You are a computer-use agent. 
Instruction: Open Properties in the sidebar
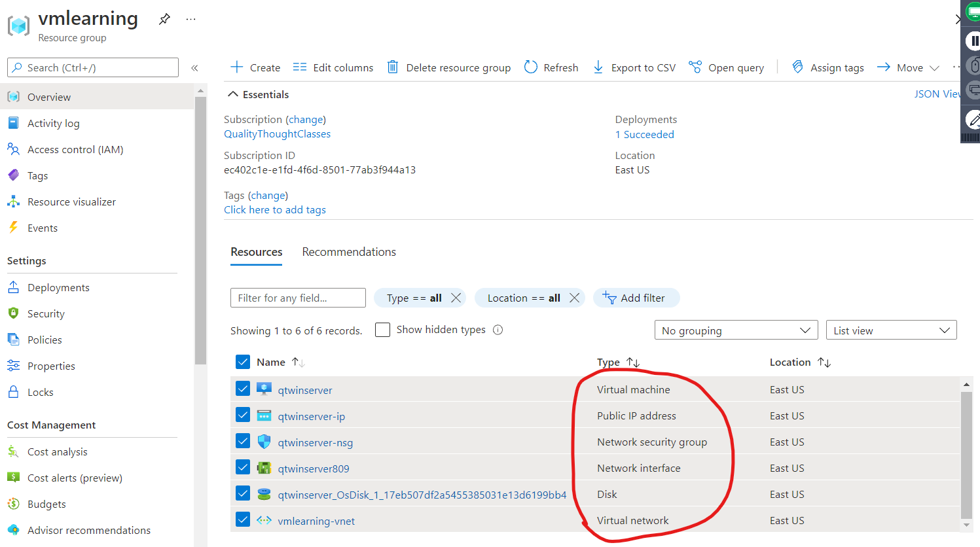point(51,366)
